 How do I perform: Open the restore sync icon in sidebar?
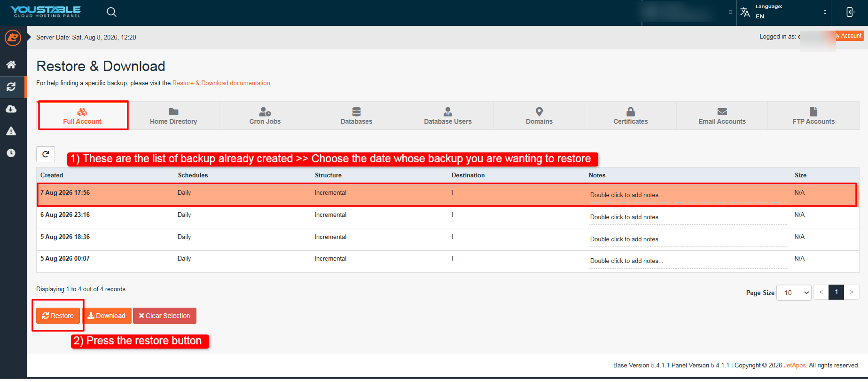pos(11,87)
